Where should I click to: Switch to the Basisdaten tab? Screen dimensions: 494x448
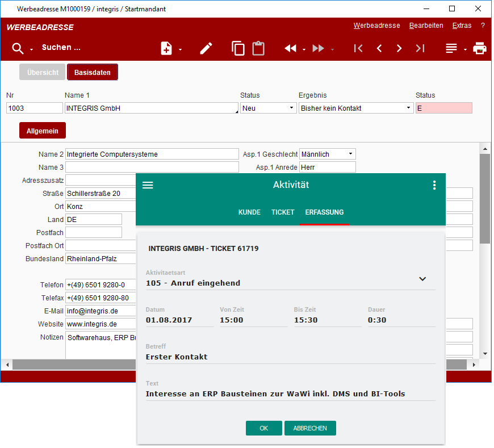[x=93, y=73]
